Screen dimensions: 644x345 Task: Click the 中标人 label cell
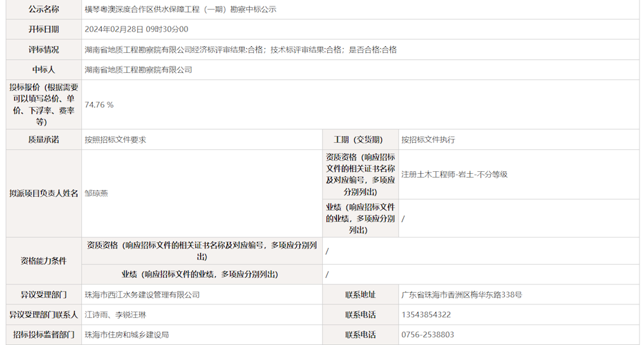click(44, 70)
